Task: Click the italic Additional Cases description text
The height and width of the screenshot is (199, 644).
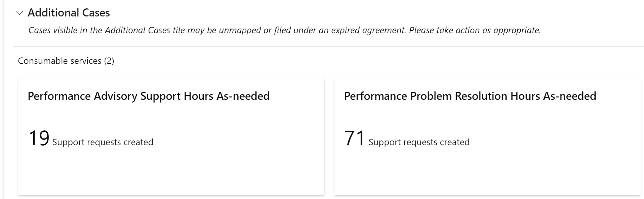Action: pyautogui.click(x=284, y=30)
